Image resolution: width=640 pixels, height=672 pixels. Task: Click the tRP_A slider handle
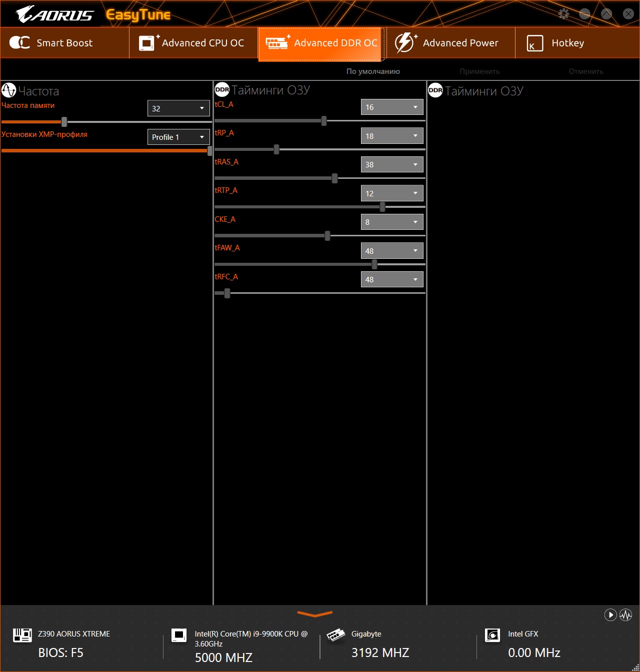click(x=276, y=149)
